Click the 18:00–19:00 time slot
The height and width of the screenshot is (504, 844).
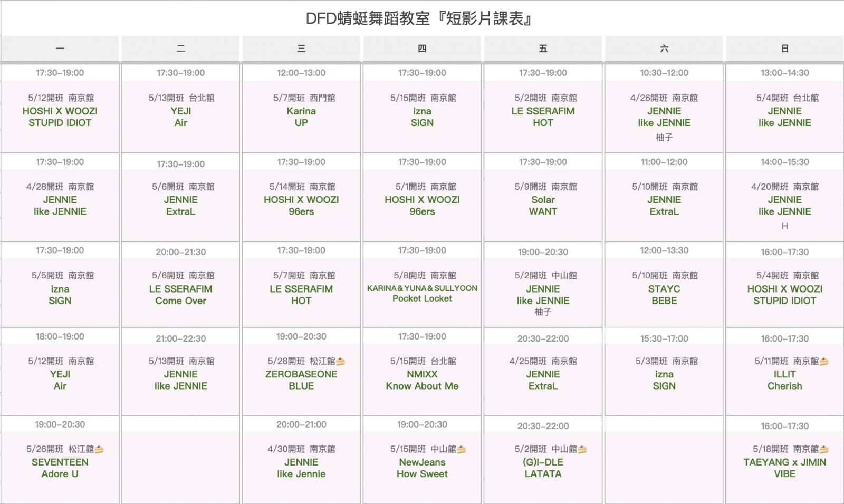[x=60, y=336]
